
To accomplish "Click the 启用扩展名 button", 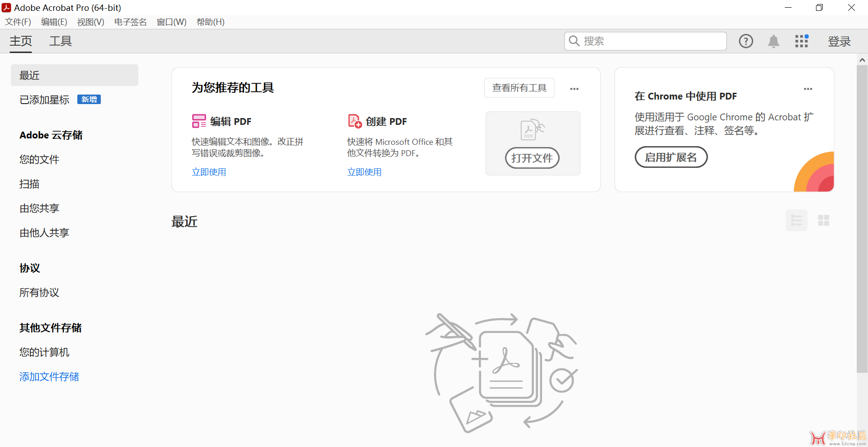I will pyautogui.click(x=671, y=157).
